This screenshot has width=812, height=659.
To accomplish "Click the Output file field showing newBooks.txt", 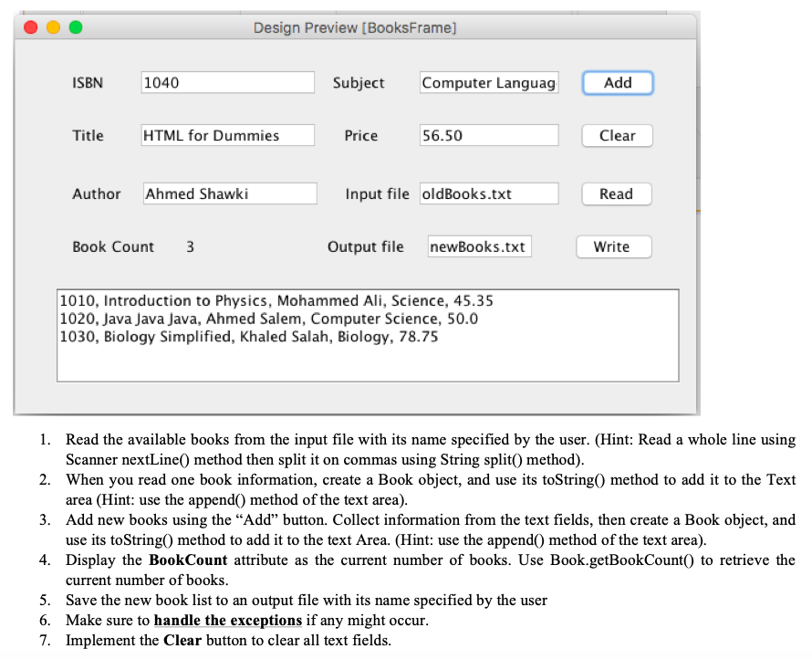I will tap(480, 246).
